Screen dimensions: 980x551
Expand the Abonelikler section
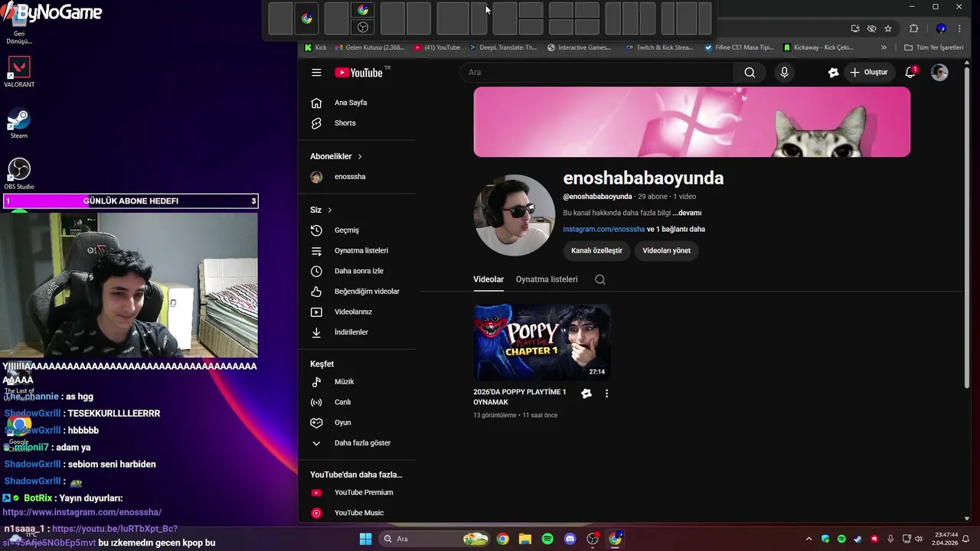click(x=336, y=156)
